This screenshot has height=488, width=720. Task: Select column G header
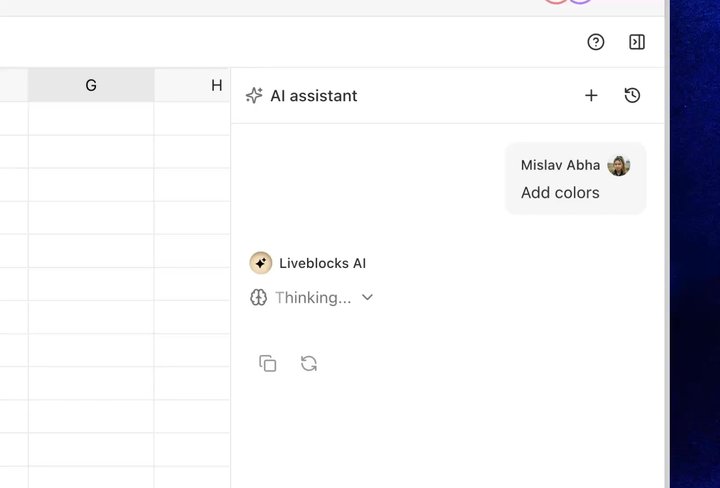pyautogui.click(x=91, y=85)
